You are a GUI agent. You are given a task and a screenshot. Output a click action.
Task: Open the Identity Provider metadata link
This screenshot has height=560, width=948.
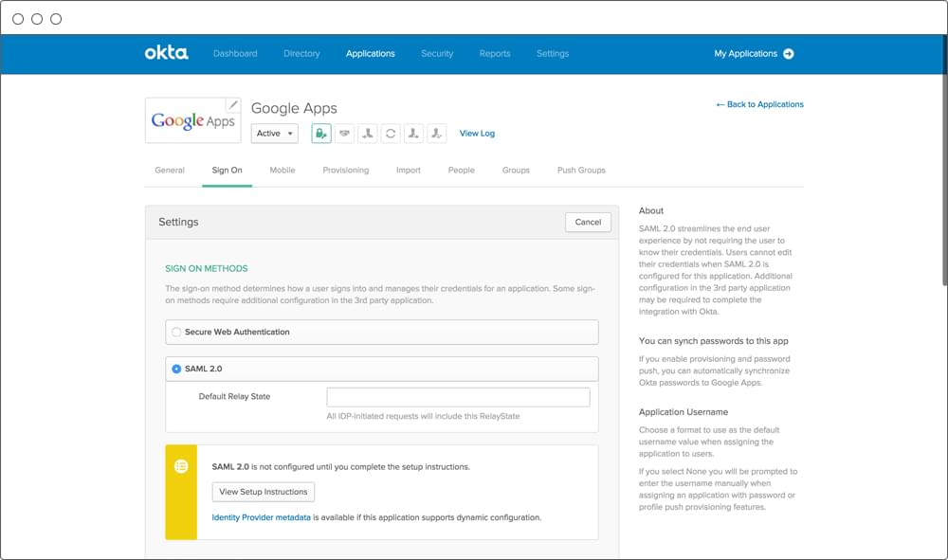pyautogui.click(x=262, y=517)
